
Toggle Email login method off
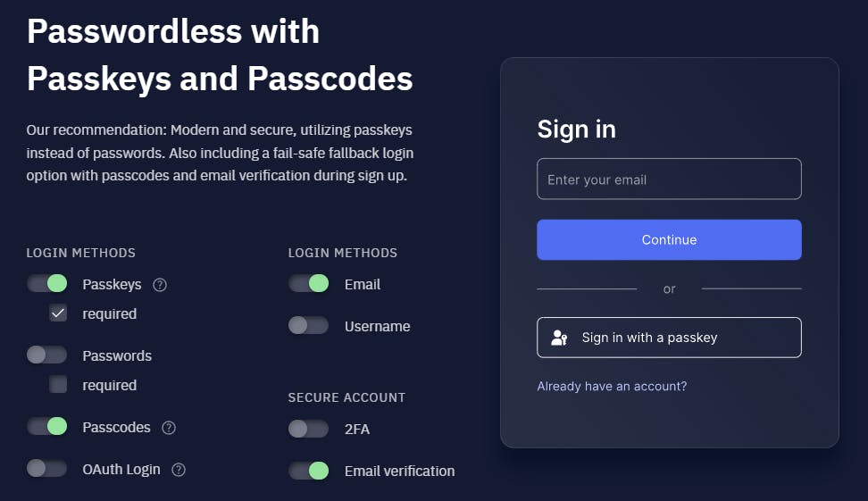309,284
